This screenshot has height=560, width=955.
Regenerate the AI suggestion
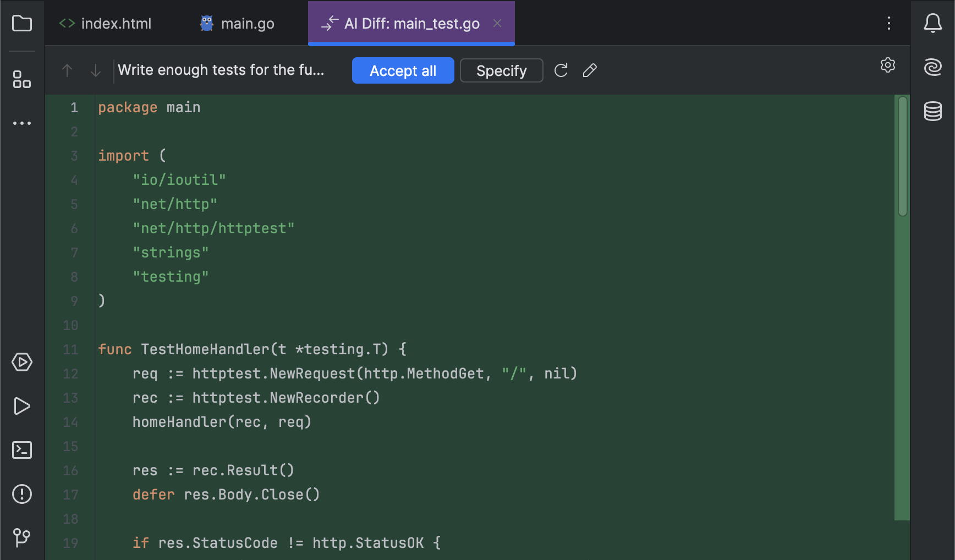point(561,70)
